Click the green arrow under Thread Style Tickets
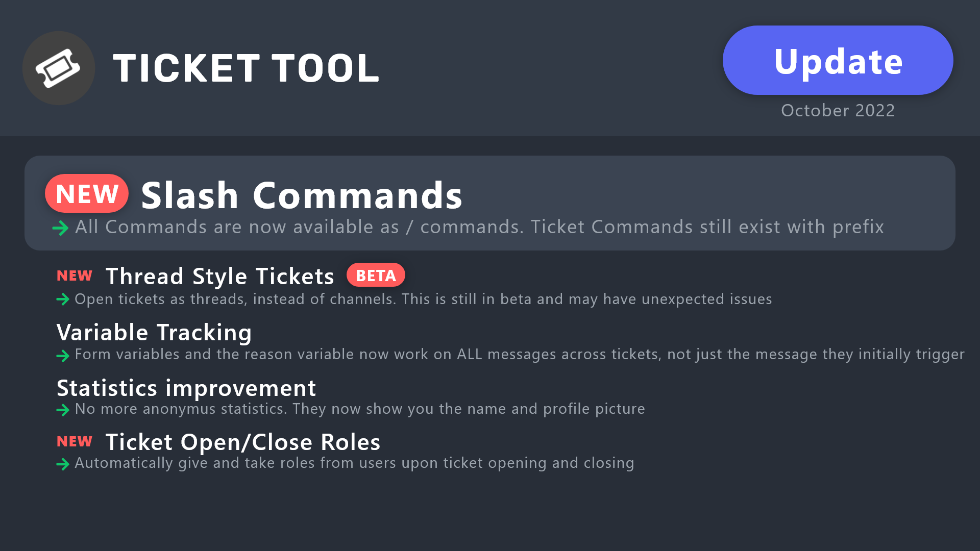980x551 pixels. point(63,299)
